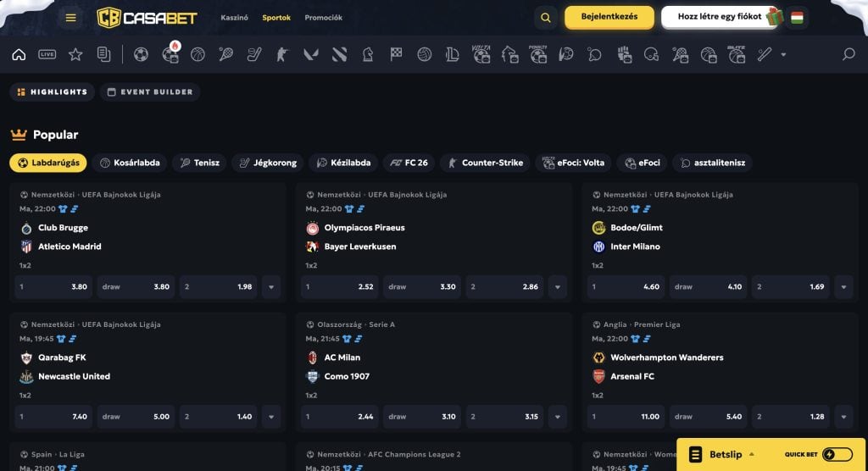Toggle the Quick Bet switch

[x=837, y=454]
